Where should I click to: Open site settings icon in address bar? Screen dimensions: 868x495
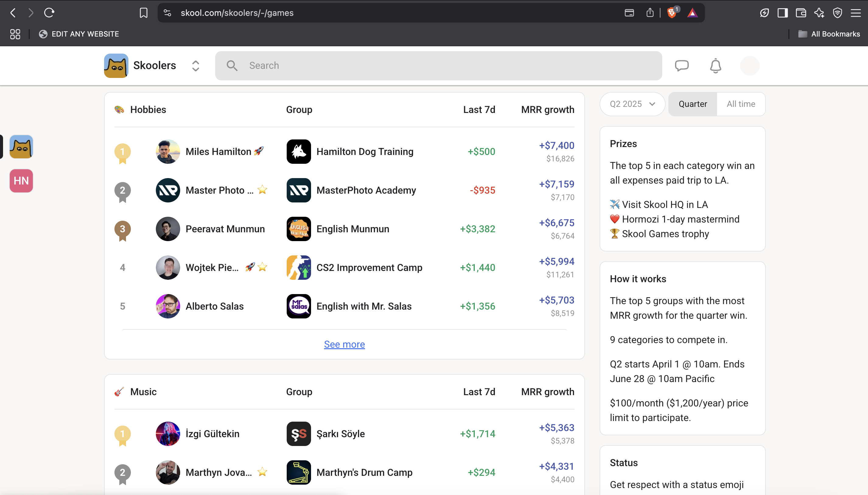[167, 13]
